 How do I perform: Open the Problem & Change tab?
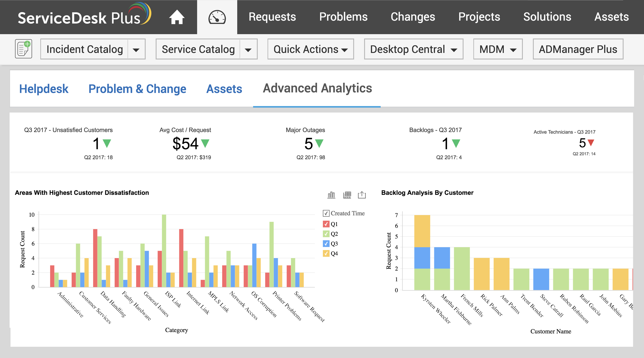tap(137, 89)
